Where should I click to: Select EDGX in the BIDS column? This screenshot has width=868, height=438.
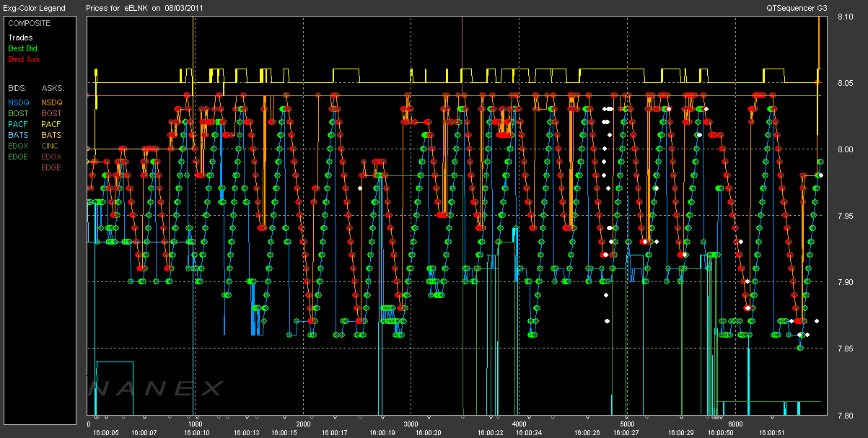[19, 146]
